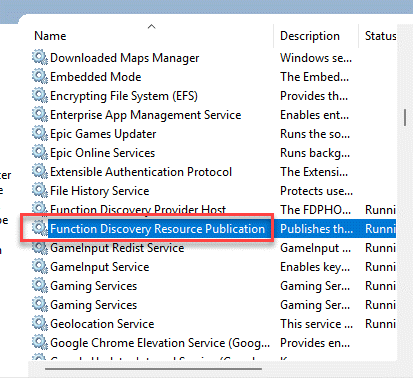
Task: Click the 'The FDPHO...' description cell
Action: [x=316, y=210]
